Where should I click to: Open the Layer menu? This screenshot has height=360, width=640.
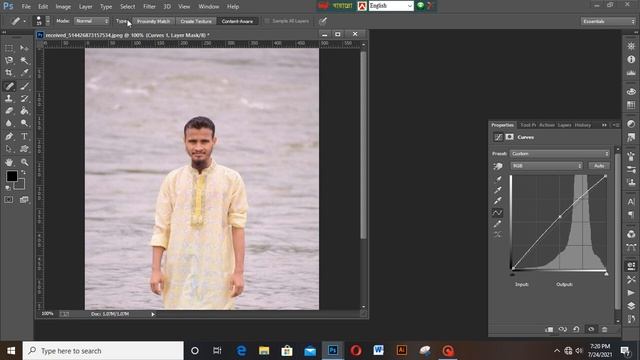point(85,7)
